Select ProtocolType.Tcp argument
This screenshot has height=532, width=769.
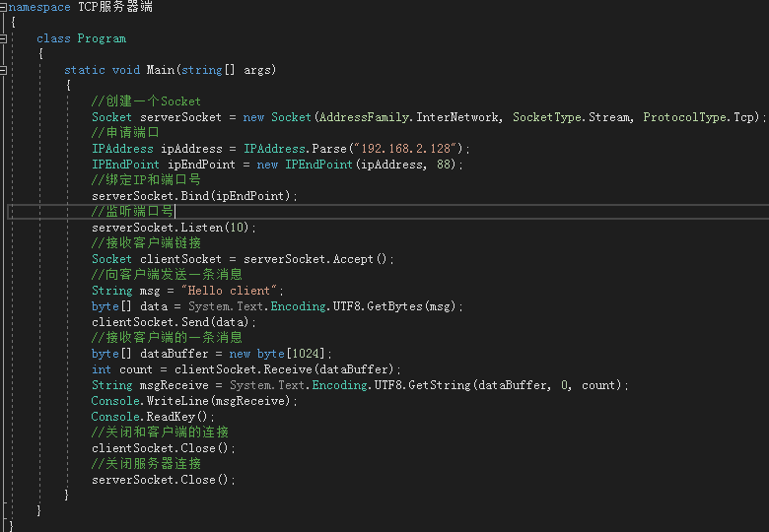click(x=698, y=117)
